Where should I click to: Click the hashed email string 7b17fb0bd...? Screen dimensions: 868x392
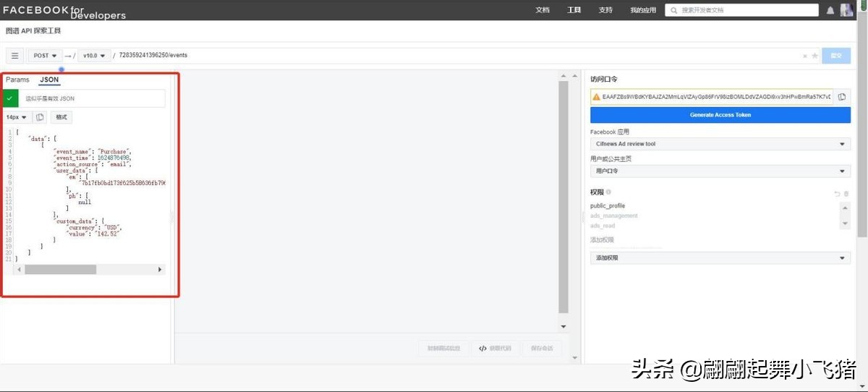click(x=123, y=184)
